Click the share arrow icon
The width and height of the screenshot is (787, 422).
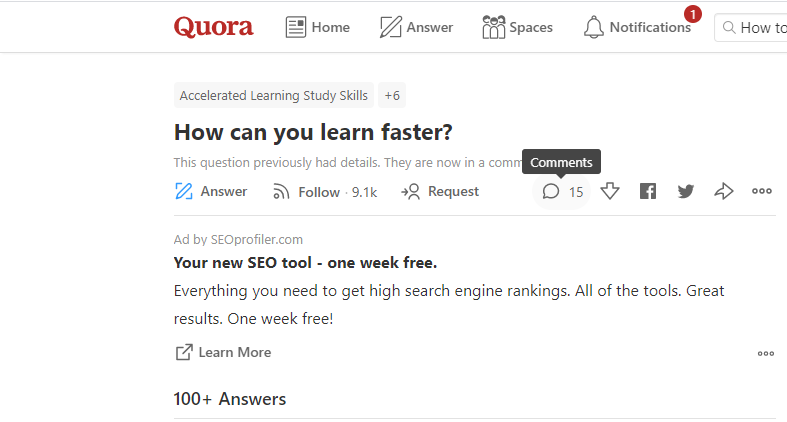click(x=724, y=191)
